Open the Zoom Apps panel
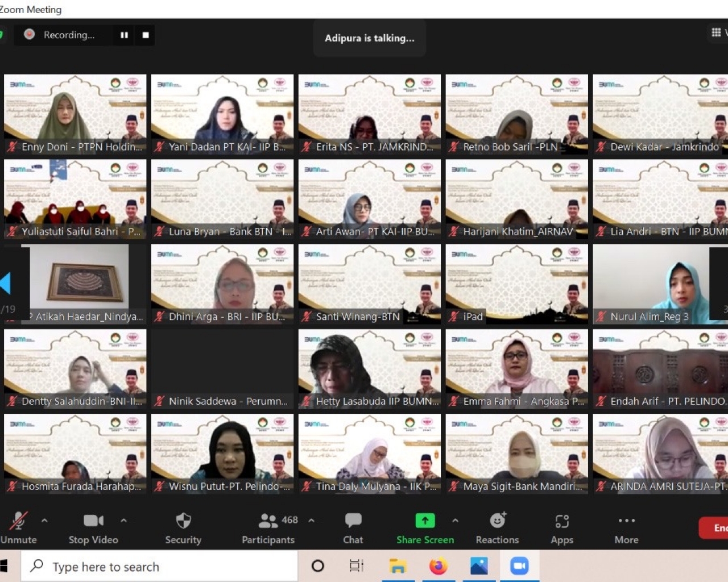Viewport: 728px width, 582px height. 561,527
